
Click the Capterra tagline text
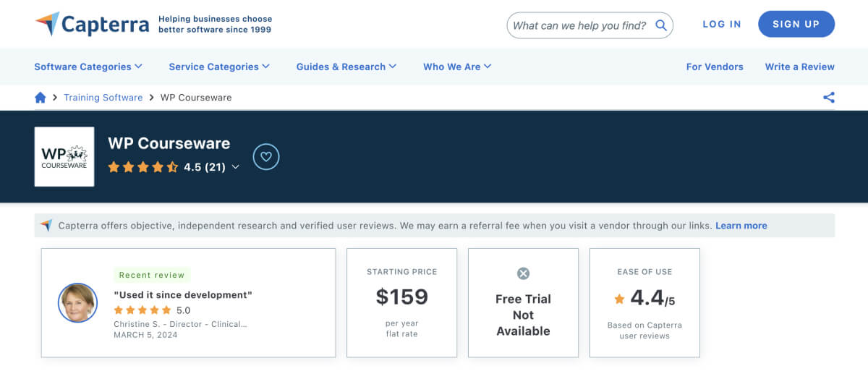pyautogui.click(x=215, y=24)
